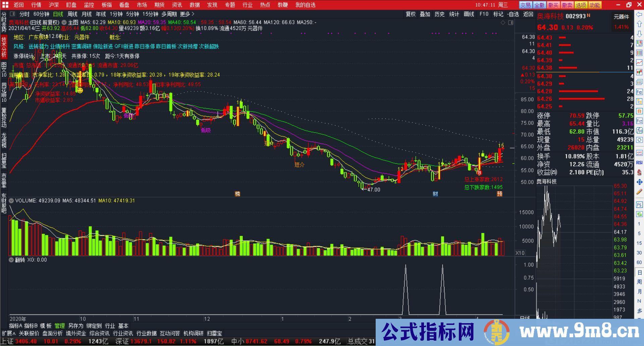The width and height of the screenshot is (644, 346).
Task: Open the 多周期 multi-period option
Action: [x=169, y=14]
